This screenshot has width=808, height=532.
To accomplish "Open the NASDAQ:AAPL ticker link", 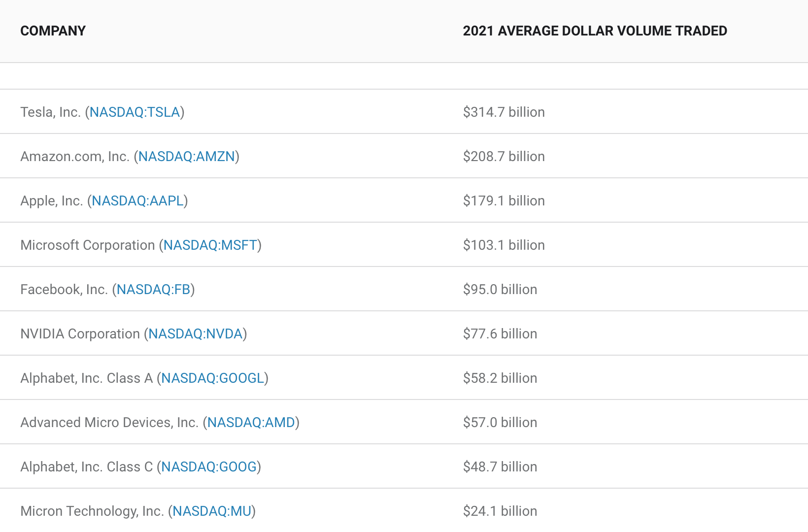I will point(137,201).
